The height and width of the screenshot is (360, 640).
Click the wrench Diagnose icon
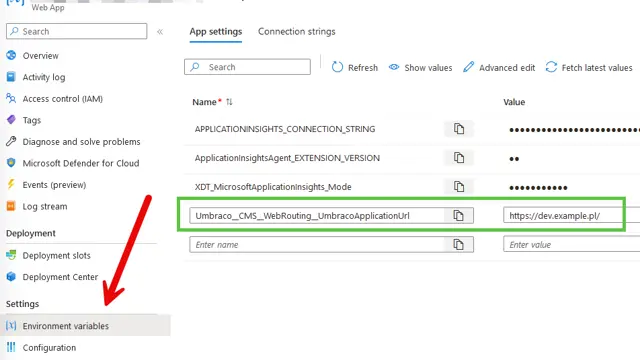(x=11, y=142)
